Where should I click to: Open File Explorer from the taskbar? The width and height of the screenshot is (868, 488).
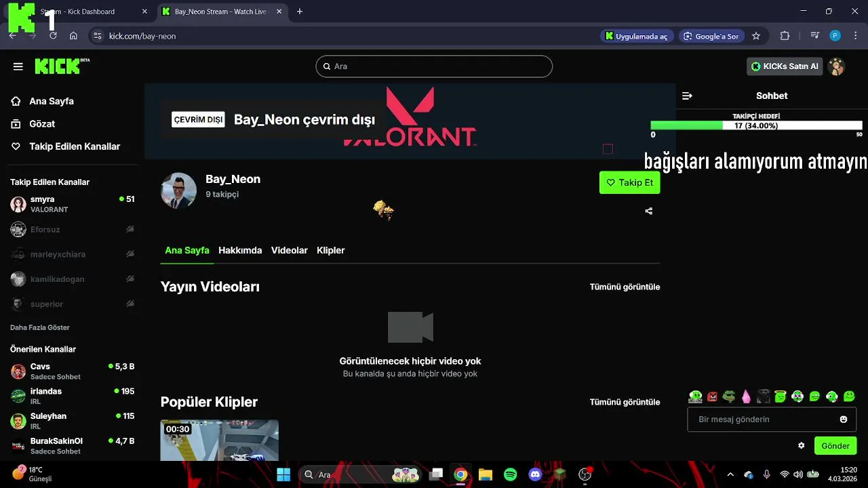486,474
